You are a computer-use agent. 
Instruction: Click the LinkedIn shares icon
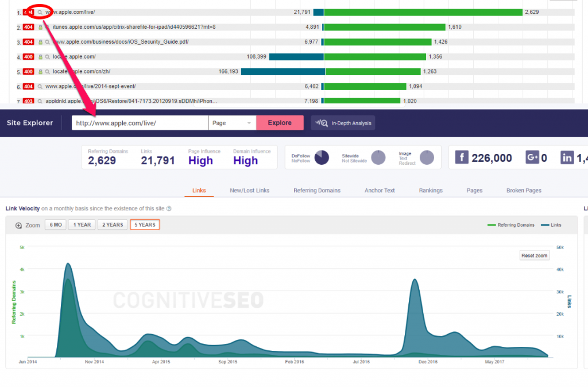click(567, 157)
